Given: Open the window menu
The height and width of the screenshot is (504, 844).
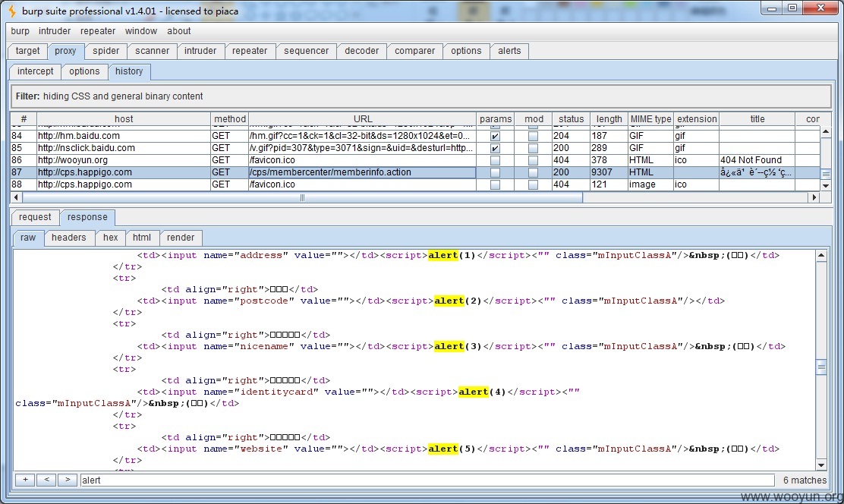Looking at the screenshot, I should click(x=141, y=31).
